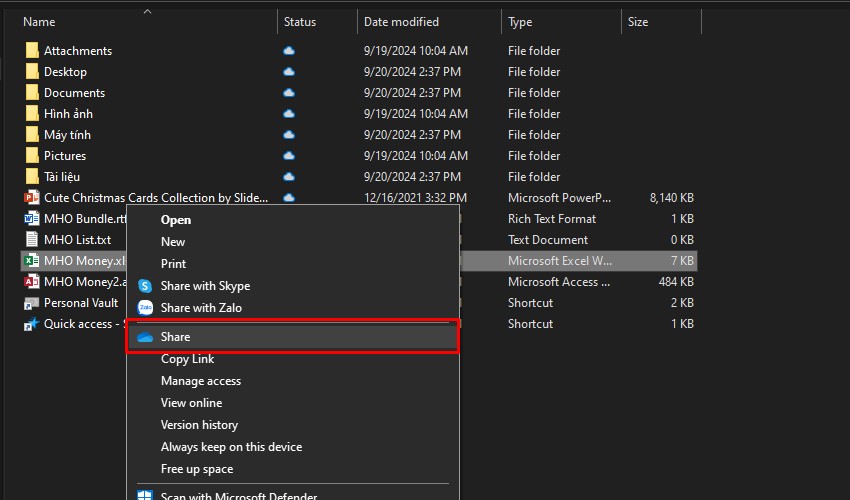The image size is (850, 500).
Task: Select Cute Christmas Cards Collection file name
Action: pos(156,197)
